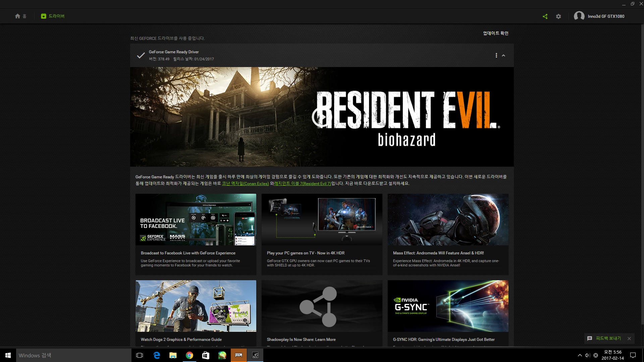Click the volume speaker tray icon
This screenshot has height=362, width=644.
coord(588,355)
